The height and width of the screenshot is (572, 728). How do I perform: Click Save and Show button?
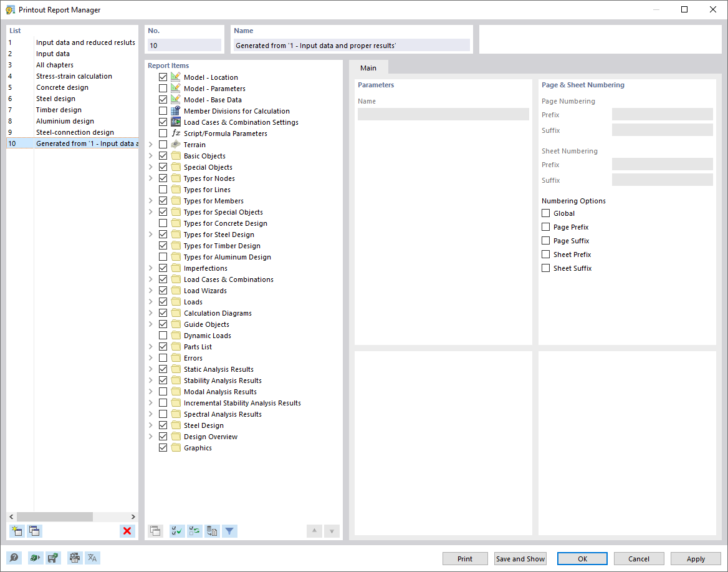(520, 558)
